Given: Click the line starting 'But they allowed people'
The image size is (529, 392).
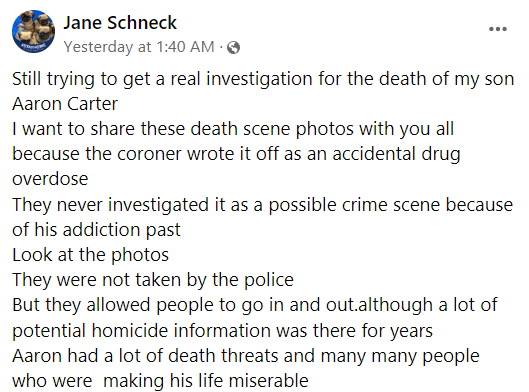Looking at the screenshot, I should (255, 305).
